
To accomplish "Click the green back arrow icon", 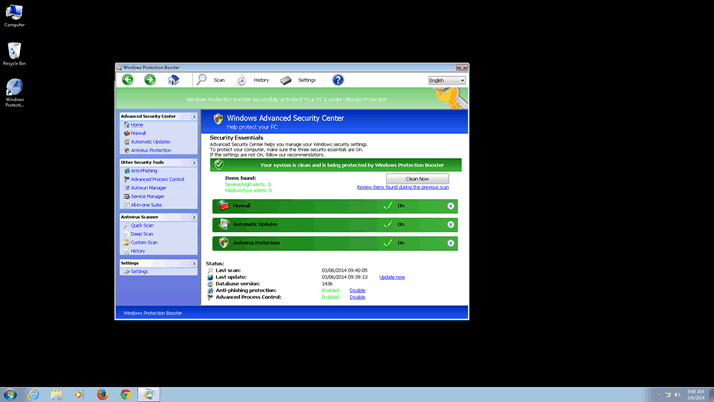I will tap(128, 80).
